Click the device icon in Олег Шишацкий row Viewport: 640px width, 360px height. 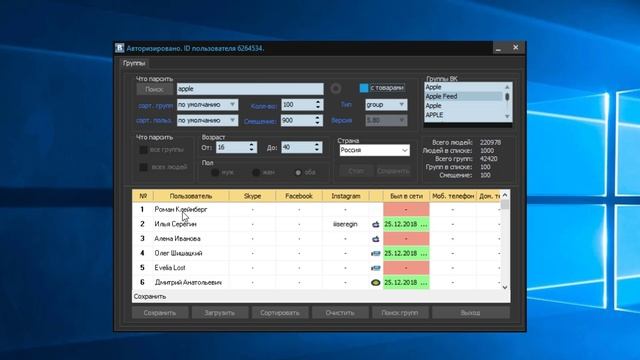376,253
